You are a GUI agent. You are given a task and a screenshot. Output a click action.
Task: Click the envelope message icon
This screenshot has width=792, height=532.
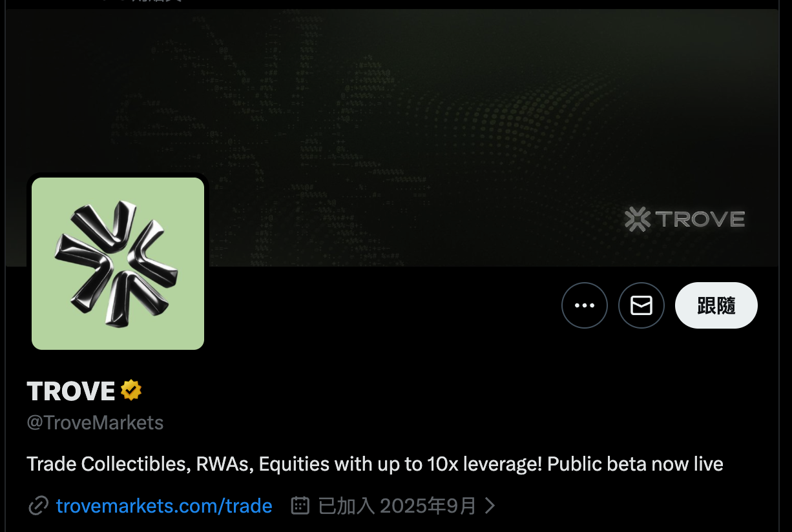641,305
